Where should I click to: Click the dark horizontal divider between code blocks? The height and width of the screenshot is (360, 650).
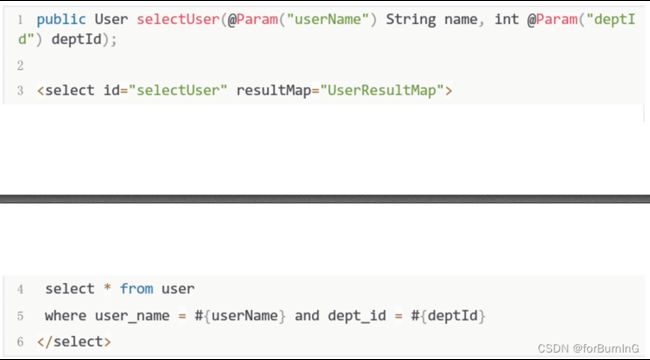[x=325, y=199]
